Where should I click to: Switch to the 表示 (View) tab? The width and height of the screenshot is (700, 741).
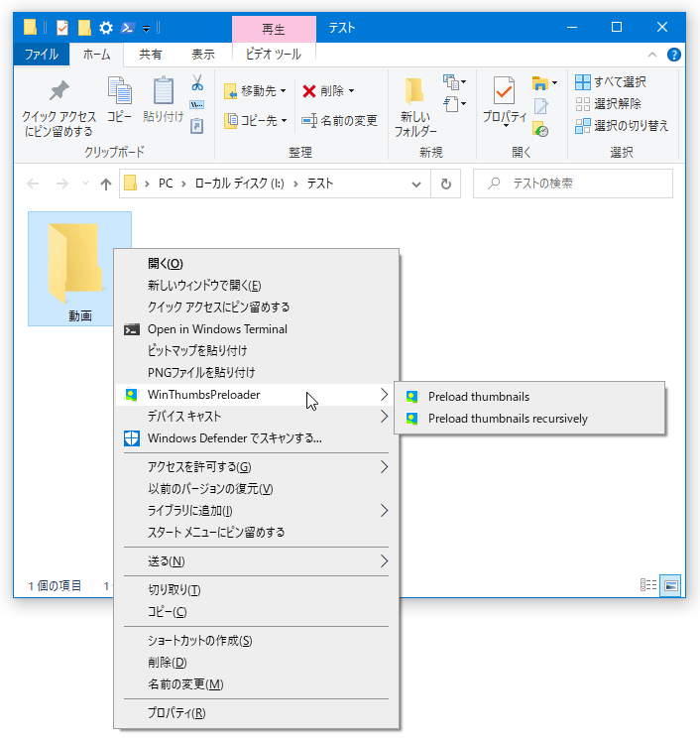click(203, 55)
